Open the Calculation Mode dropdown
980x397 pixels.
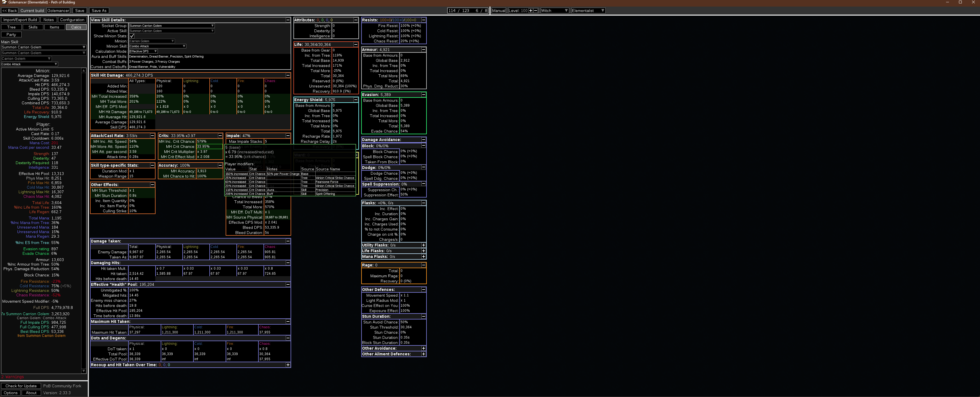tap(143, 51)
